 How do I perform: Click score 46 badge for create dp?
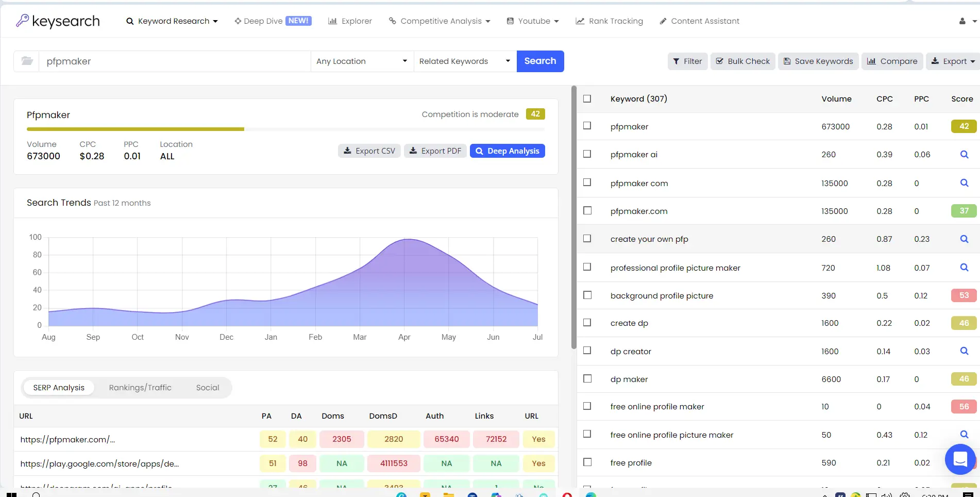tap(964, 323)
